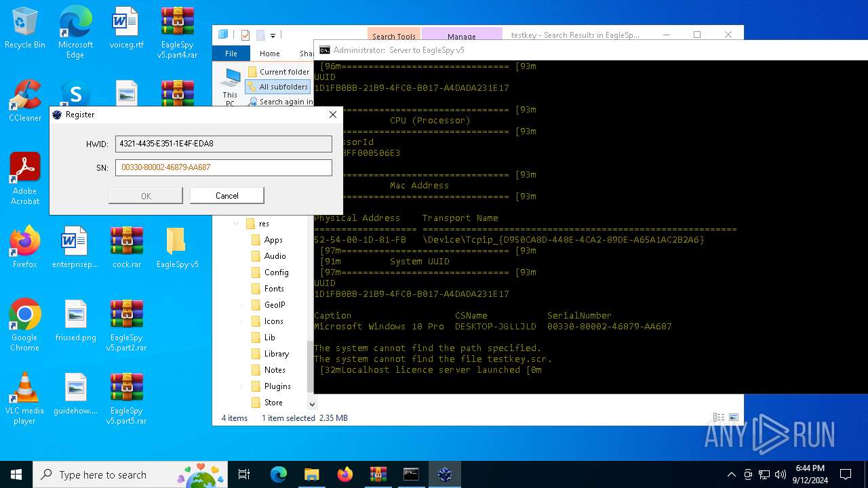868x488 pixels.
Task: Open volume control in system tray
Action: point(781,474)
